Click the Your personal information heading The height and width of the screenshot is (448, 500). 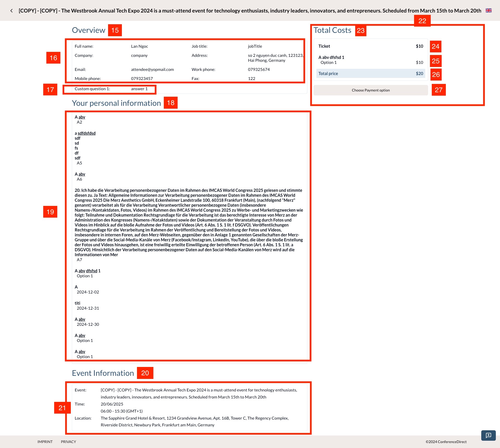tap(116, 103)
